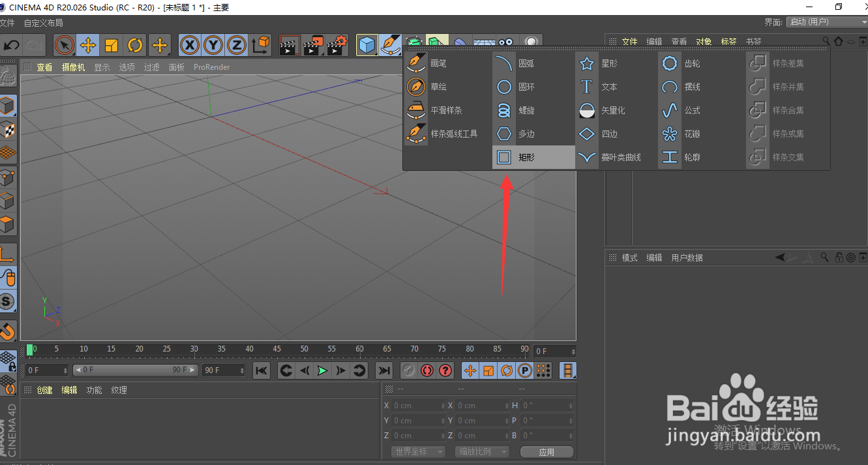868x465 pixels.
Task: Create an Arc (圆弧) spline
Action: (533, 63)
